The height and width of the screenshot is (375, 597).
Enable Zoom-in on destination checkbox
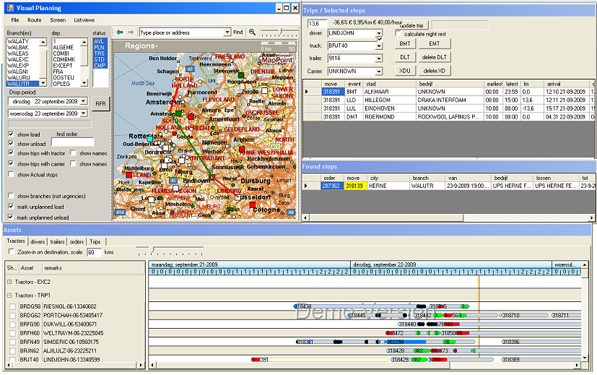coord(11,252)
